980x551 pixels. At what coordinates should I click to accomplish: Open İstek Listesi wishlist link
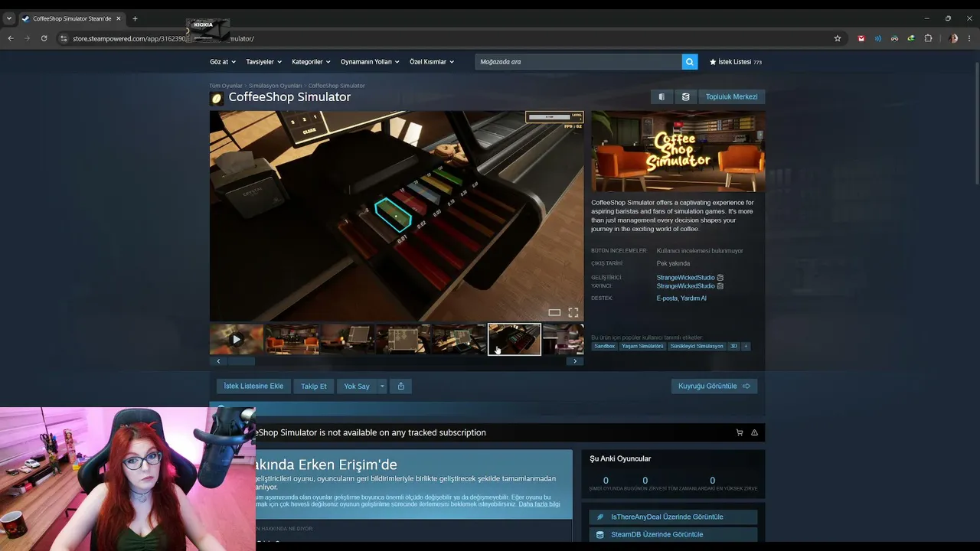tap(735, 62)
